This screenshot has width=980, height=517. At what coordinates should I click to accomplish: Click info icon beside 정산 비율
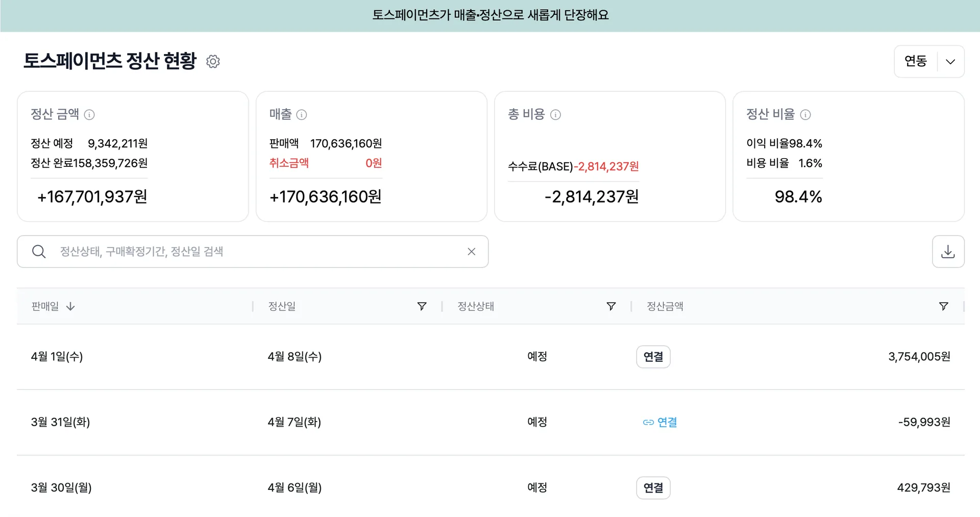point(805,114)
